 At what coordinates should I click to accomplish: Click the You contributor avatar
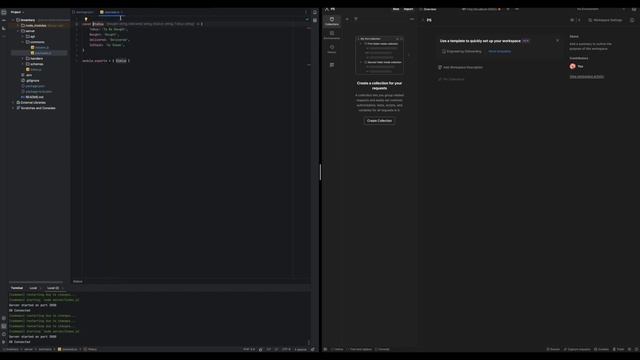pos(573,66)
